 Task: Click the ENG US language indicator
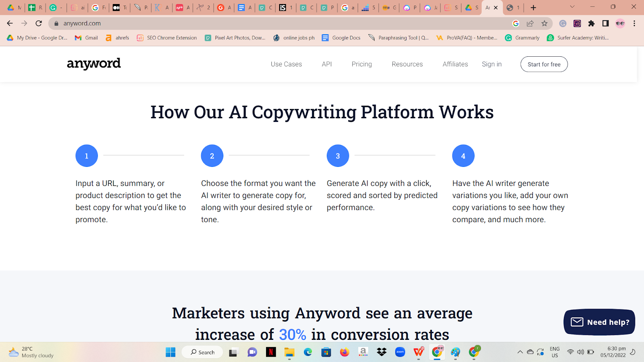pos(555,352)
